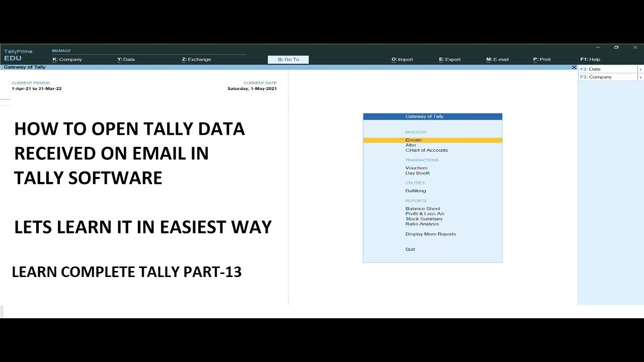
Task: Open Profit & Loss A/c report
Action: click(425, 214)
